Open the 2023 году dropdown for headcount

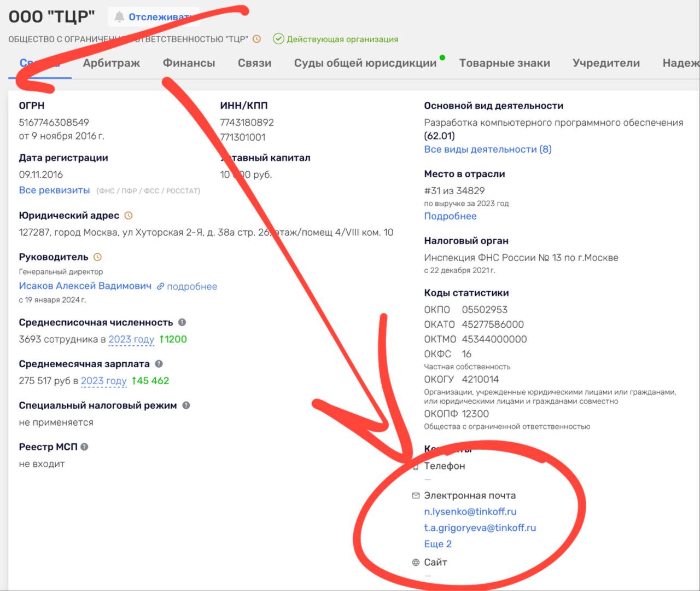[x=131, y=339]
